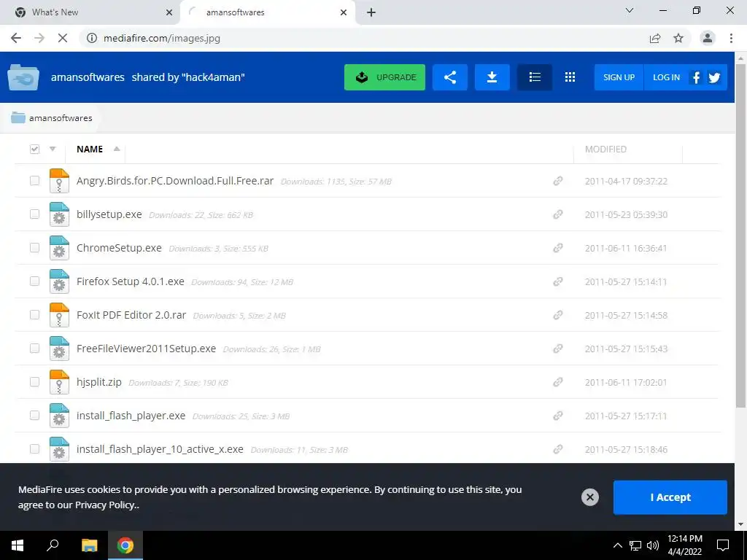Viewport: 747px width, 560px height.
Task: Sort by MODIFIED column header
Action: pyautogui.click(x=605, y=149)
